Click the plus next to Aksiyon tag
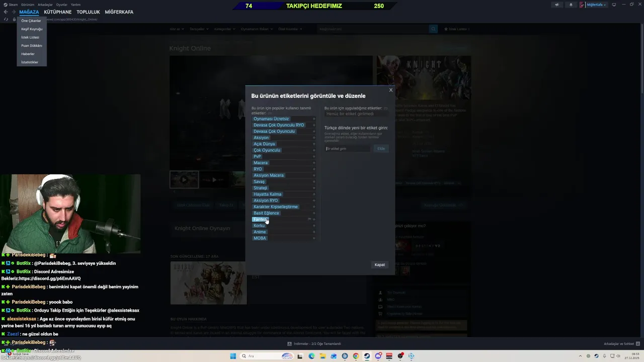This screenshot has width=644, height=362. click(x=314, y=138)
